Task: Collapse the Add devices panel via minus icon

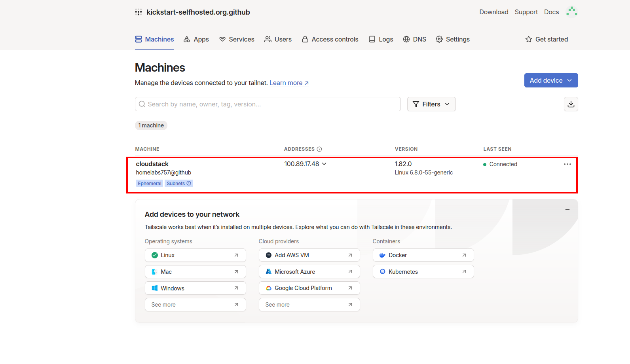Action: click(567, 210)
